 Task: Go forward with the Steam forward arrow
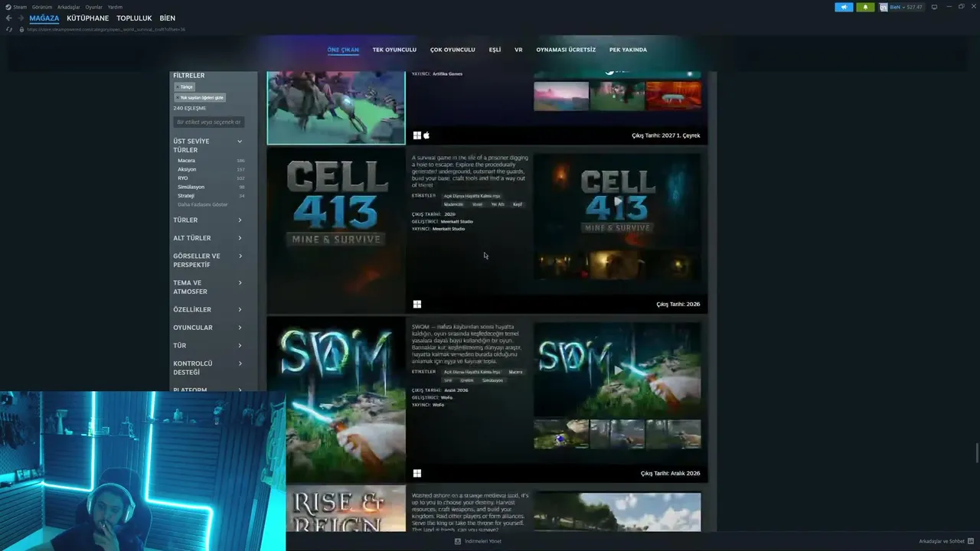(x=20, y=18)
